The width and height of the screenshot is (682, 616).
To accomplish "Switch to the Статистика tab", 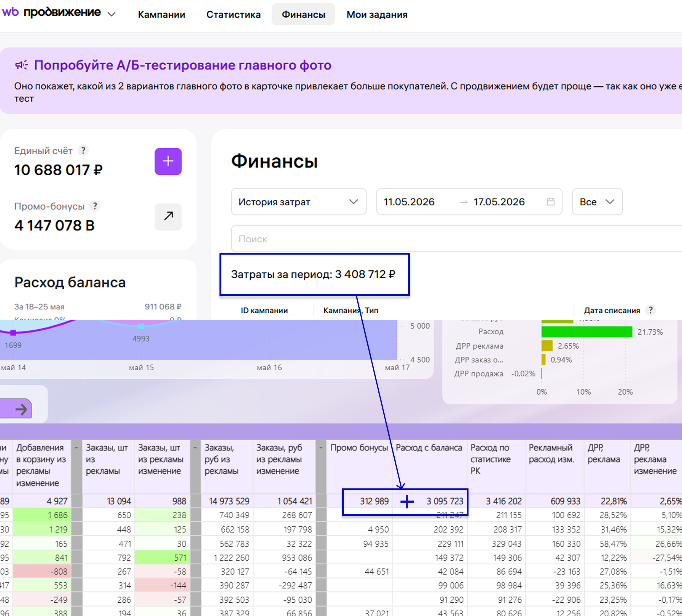I will (x=233, y=15).
